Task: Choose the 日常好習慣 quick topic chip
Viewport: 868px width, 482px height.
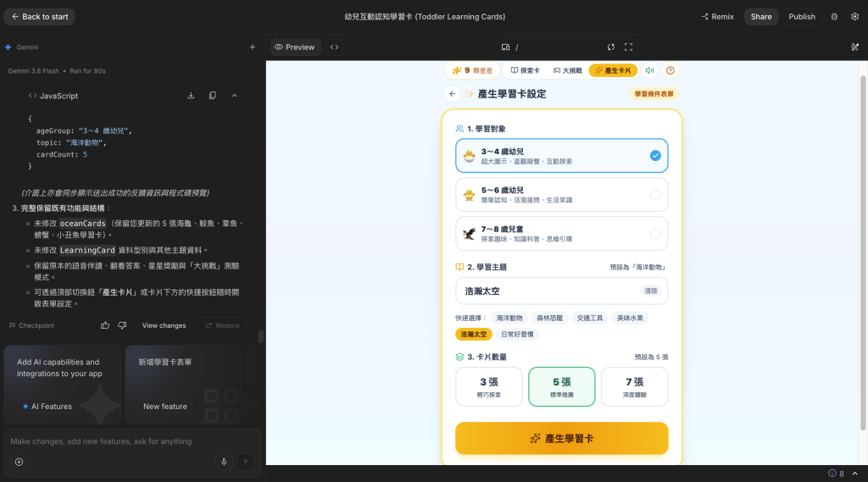Action: pyautogui.click(x=517, y=335)
